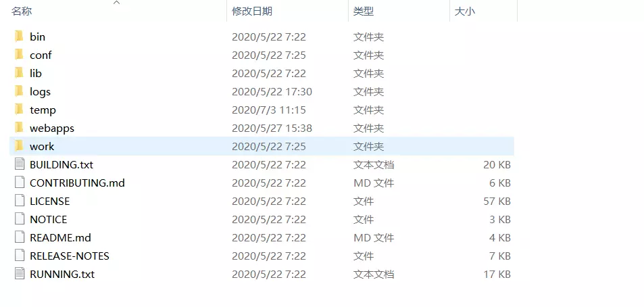Click the webapps folder name
This screenshot has width=644, height=307.
[52, 128]
